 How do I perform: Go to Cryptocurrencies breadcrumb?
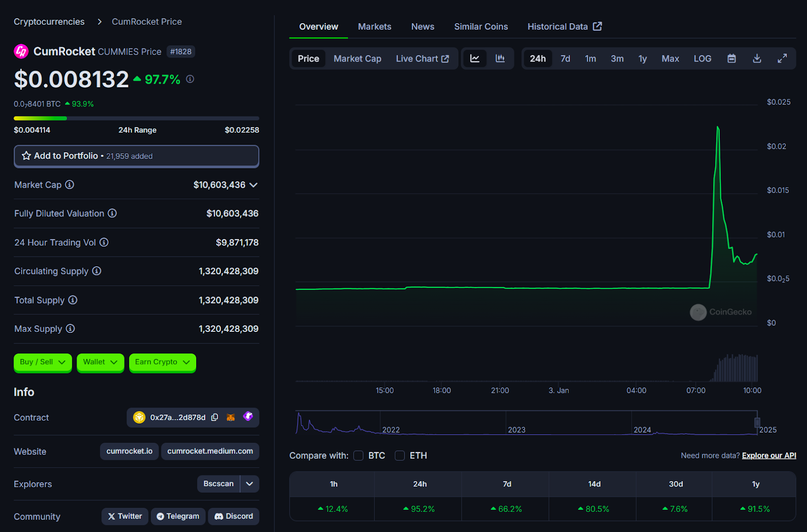pos(49,22)
